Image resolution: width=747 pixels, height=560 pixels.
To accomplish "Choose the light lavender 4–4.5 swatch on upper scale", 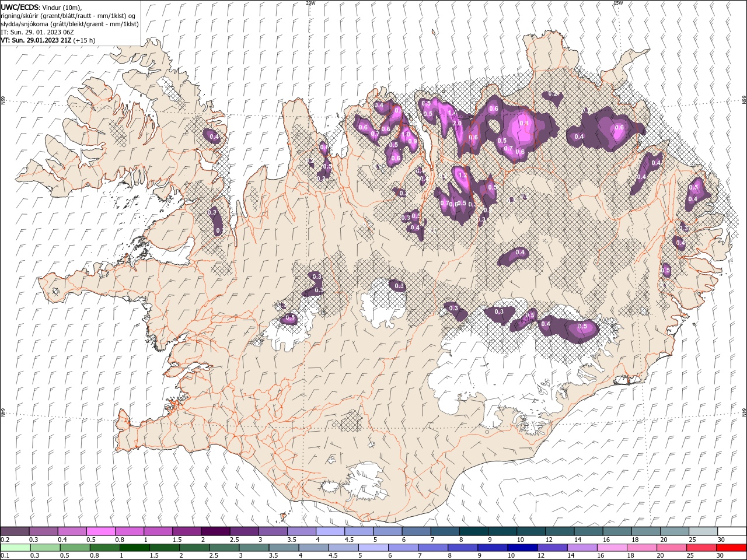I will pyautogui.click(x=329, y=531).
